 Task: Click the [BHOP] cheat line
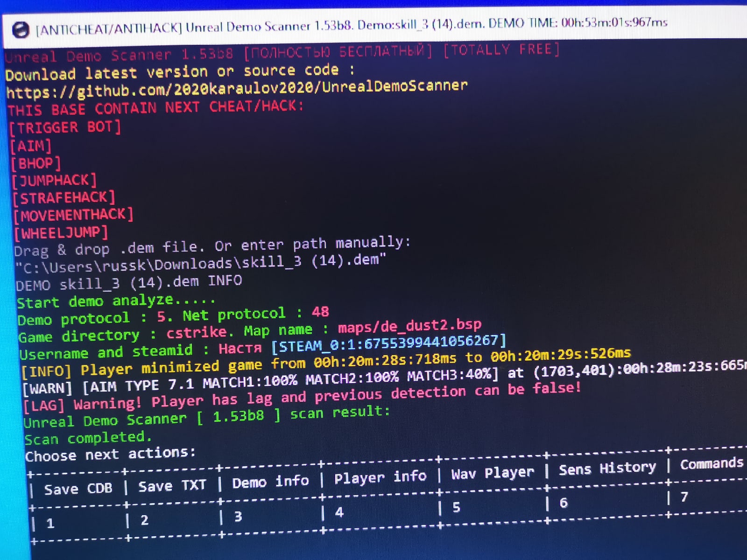point(36,164)
